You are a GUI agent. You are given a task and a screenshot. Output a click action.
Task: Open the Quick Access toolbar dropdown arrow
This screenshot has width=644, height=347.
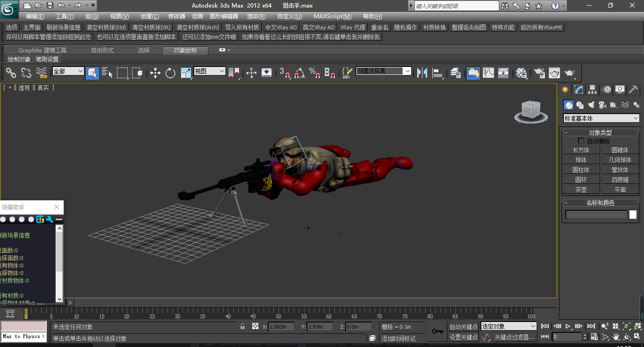[93, 6]
